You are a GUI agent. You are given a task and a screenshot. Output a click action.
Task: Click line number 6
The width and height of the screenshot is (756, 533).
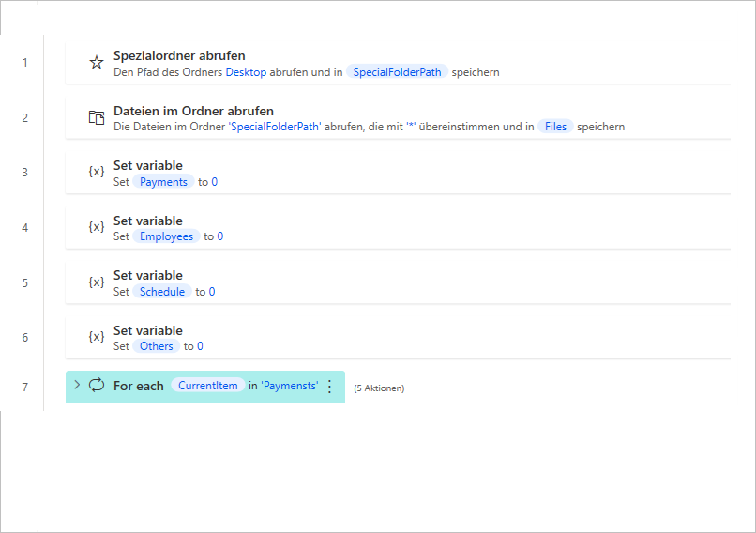point(24,337)
